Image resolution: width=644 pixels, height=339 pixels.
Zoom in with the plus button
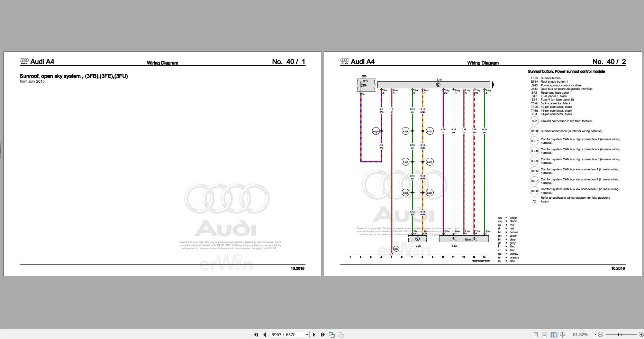(641, 335)
